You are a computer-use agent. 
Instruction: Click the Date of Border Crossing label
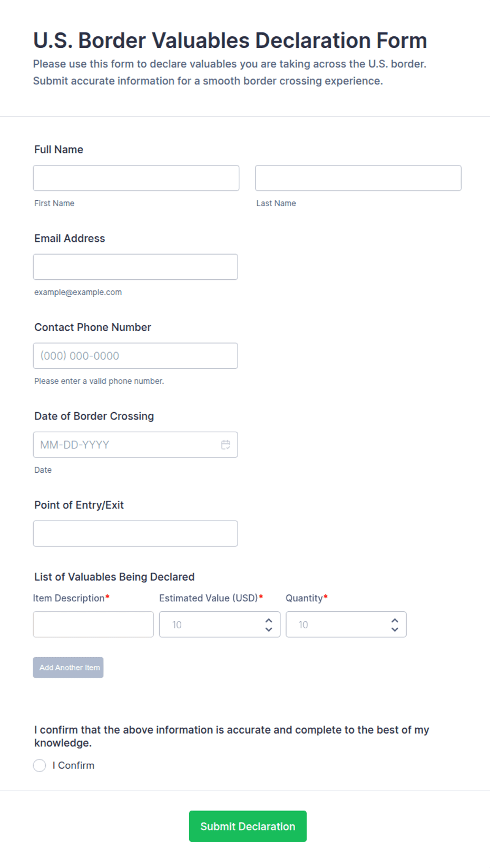[x=94, y=416]
